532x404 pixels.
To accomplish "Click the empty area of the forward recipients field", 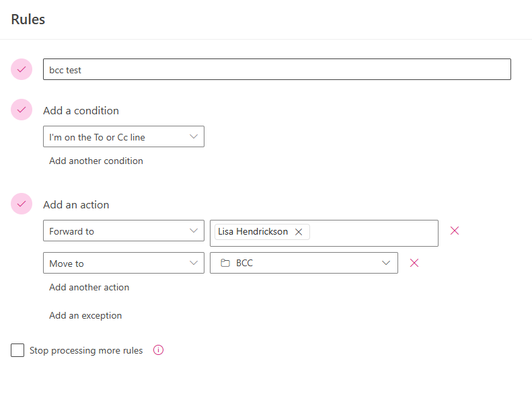I will [x=373, y=233].
